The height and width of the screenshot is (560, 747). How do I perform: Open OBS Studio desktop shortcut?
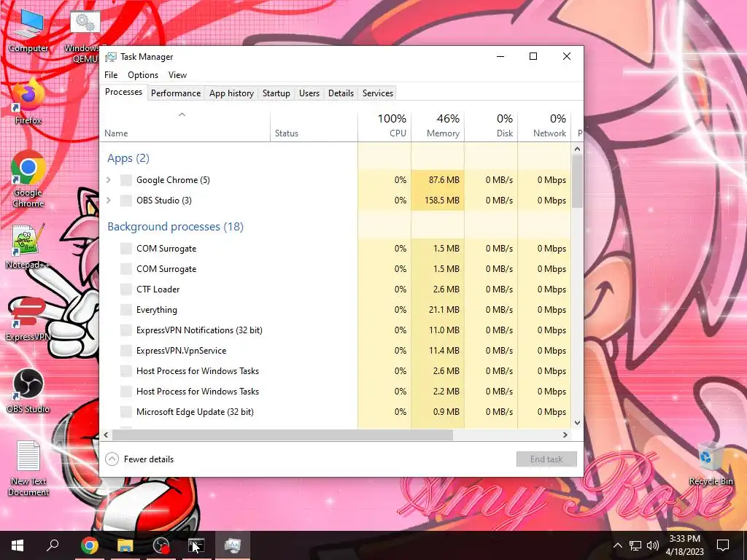(x=28, y=391)
